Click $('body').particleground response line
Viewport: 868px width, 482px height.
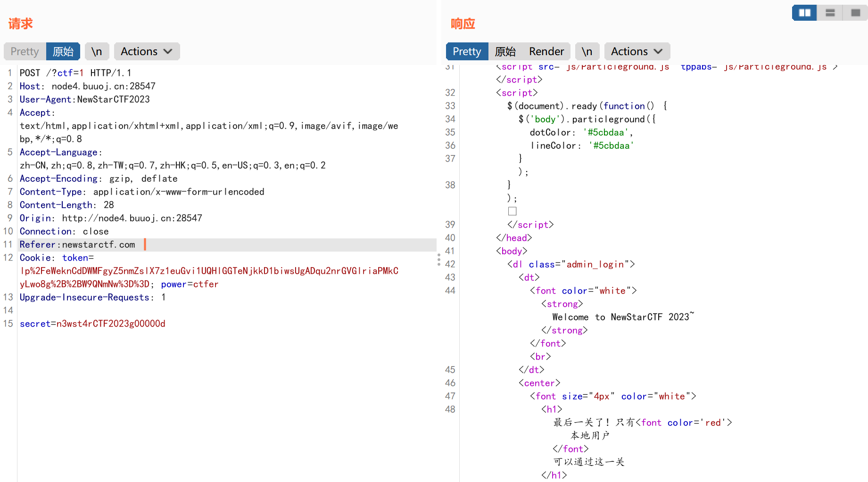click(587, 119)
